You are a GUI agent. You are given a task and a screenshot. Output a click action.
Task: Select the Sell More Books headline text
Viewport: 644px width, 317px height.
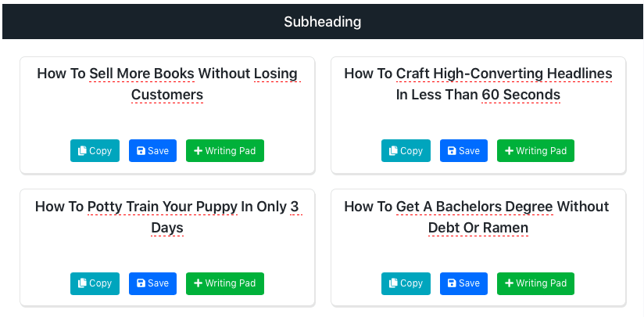pos(167,85)
